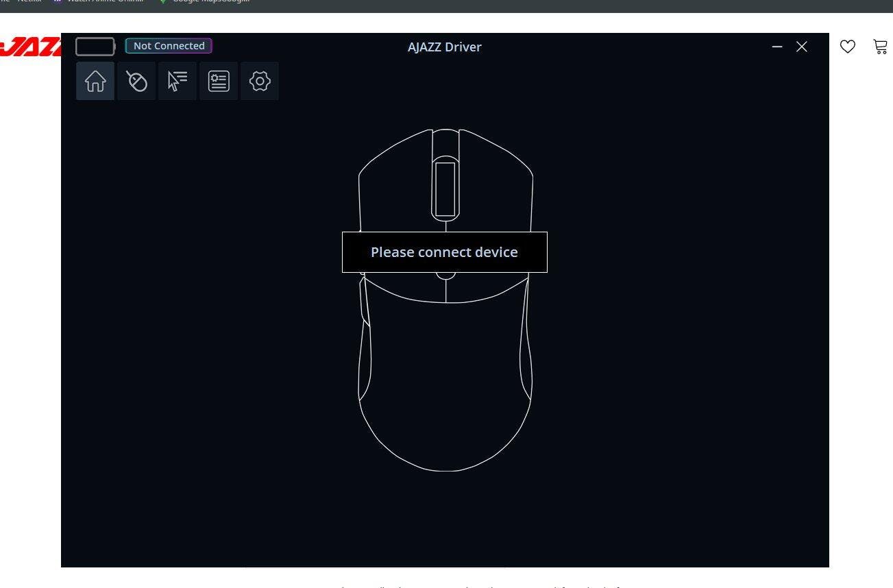Click the Please connect device message
Image resolution: width=893 pixels, height=588 pixels.
pyautogui.click(x=444, y=252)
